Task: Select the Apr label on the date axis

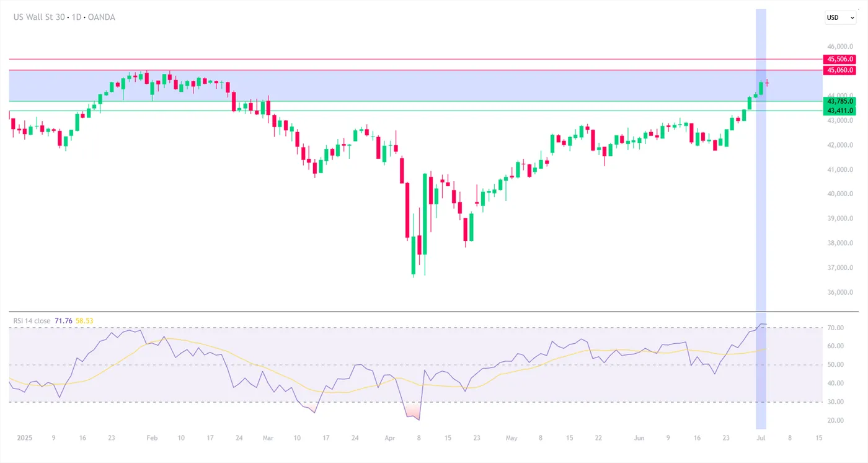Action: (389, 438)
